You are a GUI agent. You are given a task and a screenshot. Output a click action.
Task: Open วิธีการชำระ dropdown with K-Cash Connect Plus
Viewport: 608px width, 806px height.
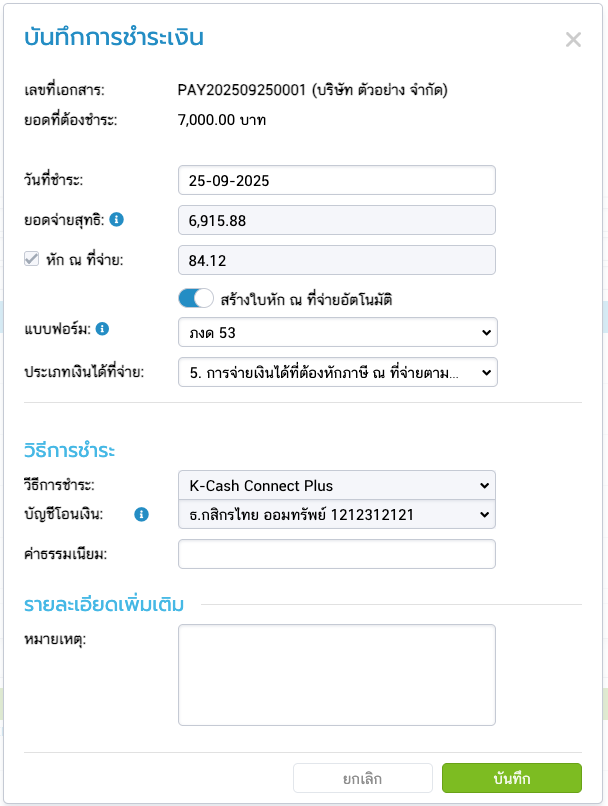[336, 486]
